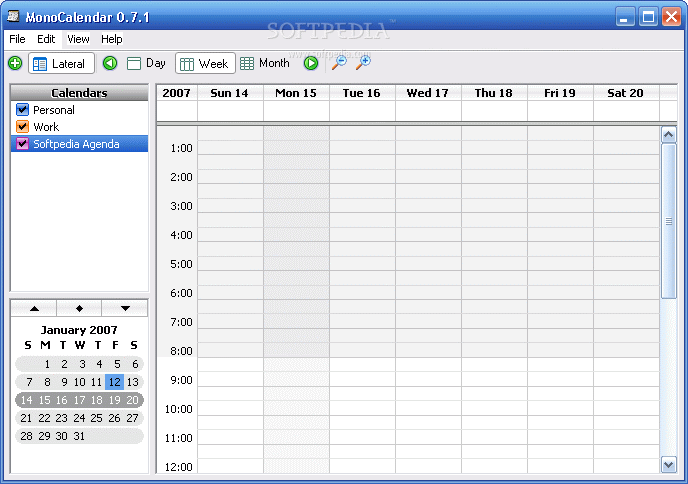
Task: Click the 9:00 time label
Action: coord(181,380)
